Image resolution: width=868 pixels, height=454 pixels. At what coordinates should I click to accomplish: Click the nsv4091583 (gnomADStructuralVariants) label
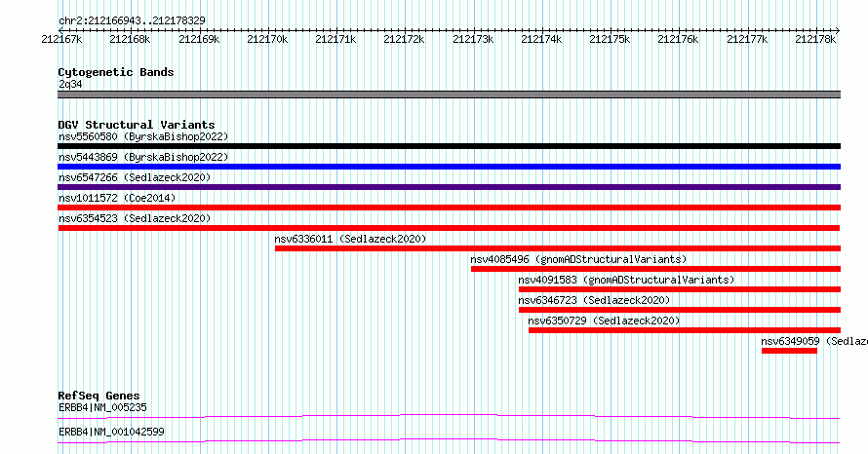(626, 280)
